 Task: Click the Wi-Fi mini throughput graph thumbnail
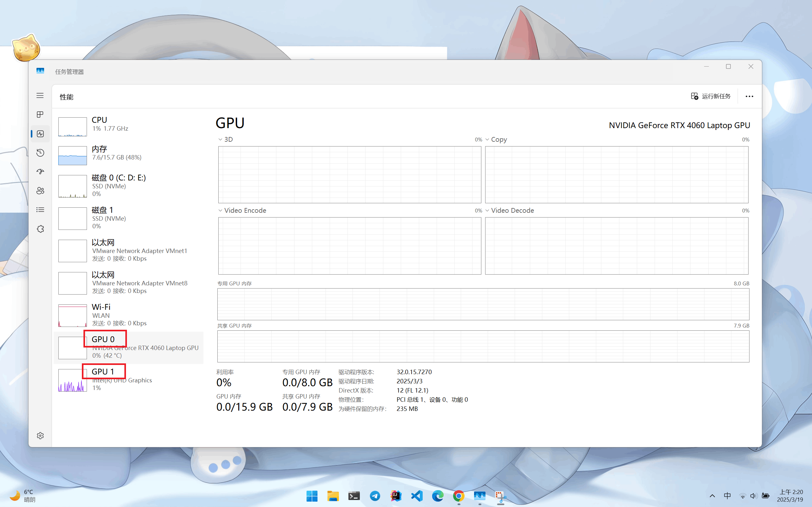point(72,315)
